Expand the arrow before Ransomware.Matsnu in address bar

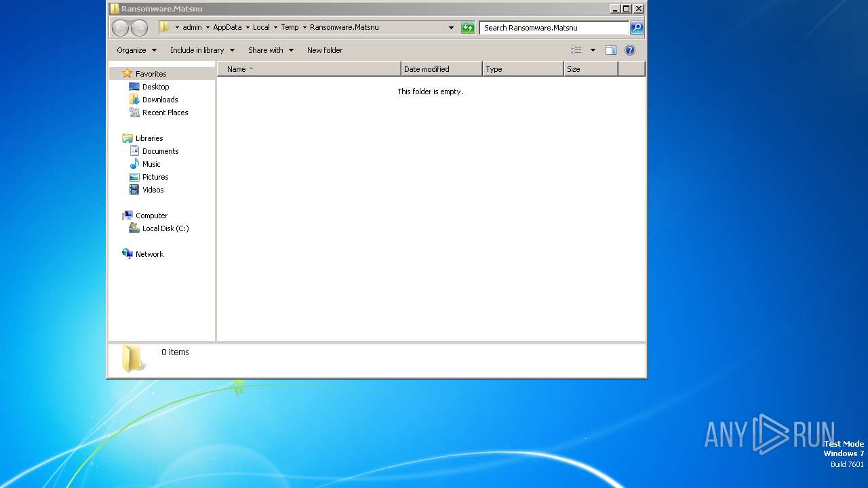(x=304, y=28)
